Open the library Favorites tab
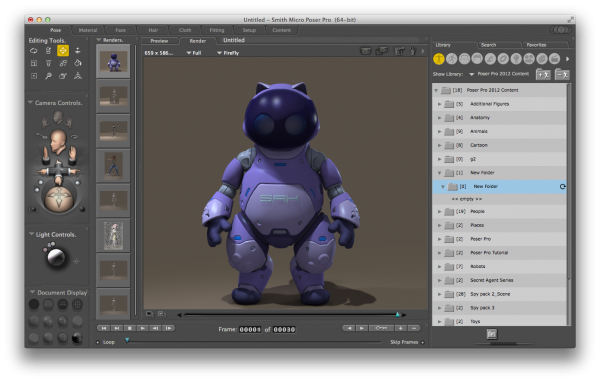The height and width of the screenshot is (382, 600). click(x=536, y=45)
